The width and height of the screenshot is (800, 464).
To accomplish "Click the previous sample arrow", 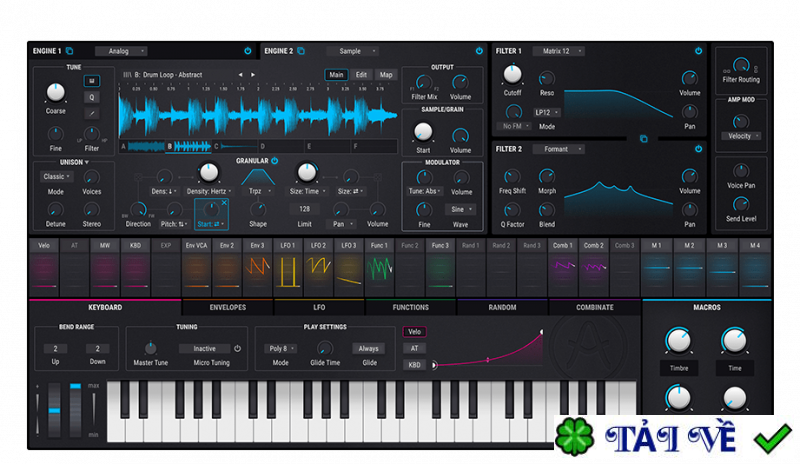I will [x=240, y=75].
